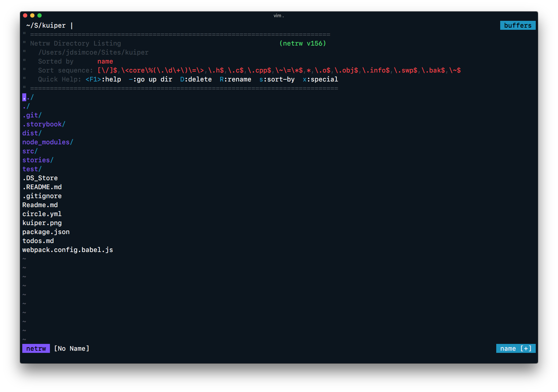Open the dist/ folder
Viewport: 558px width, 392px height.
pos(32,133)
